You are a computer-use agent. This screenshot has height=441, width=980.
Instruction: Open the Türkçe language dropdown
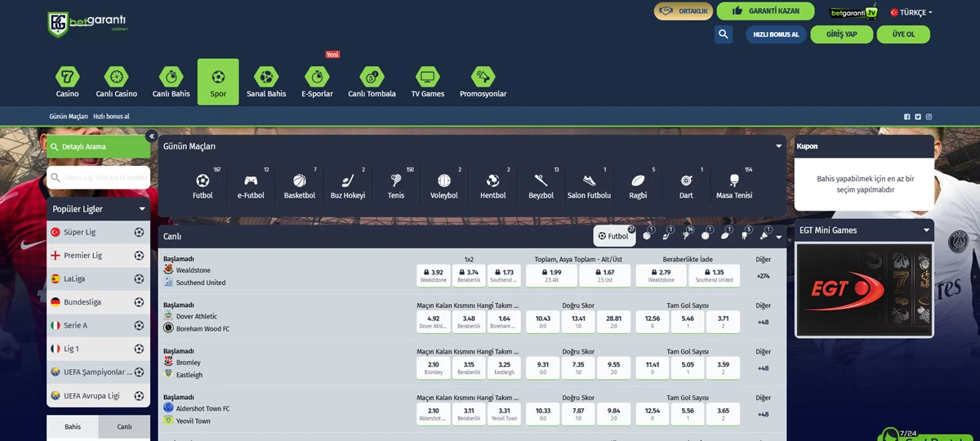tap(911, 12)
